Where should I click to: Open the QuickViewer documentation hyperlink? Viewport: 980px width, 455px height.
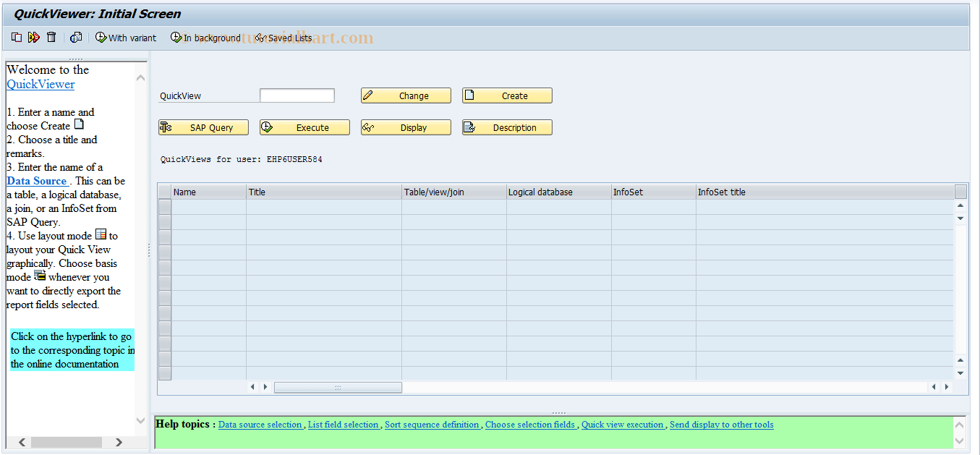(x=40, y=84)
